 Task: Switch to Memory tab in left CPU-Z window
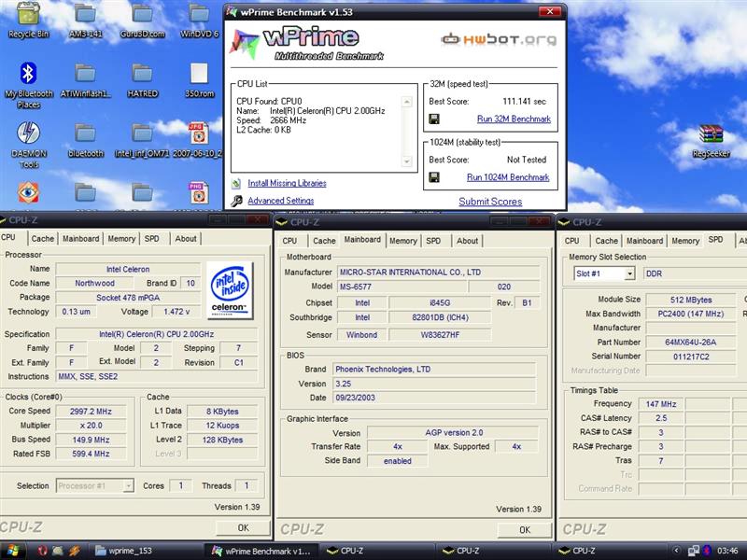[121, 239]
